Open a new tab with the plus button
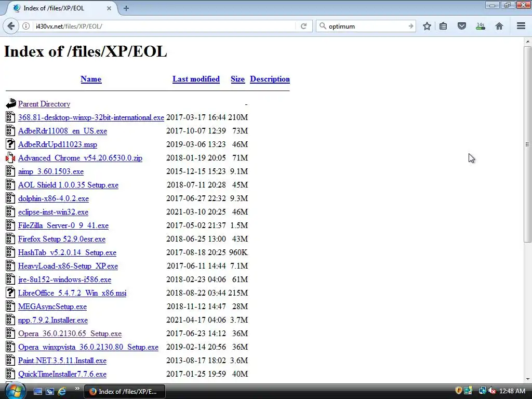Viewport: 532px width, 399px height. [126, 8]
